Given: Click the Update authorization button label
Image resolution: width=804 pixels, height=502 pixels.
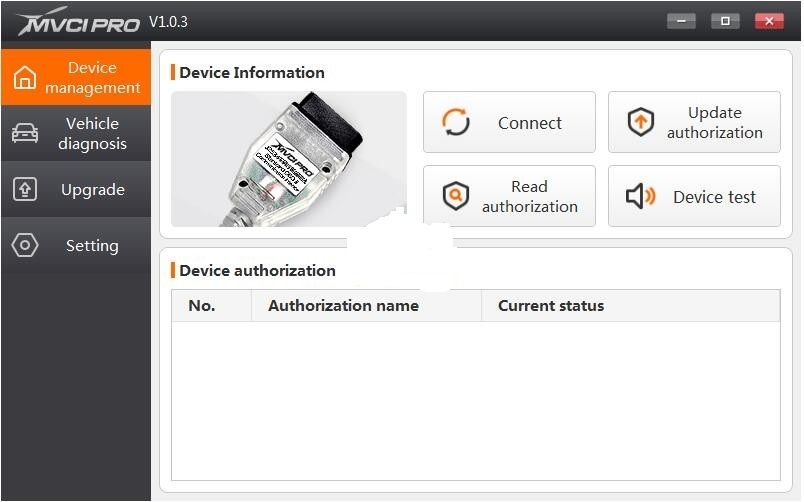Looking at the screenshot, I should 714,123.
